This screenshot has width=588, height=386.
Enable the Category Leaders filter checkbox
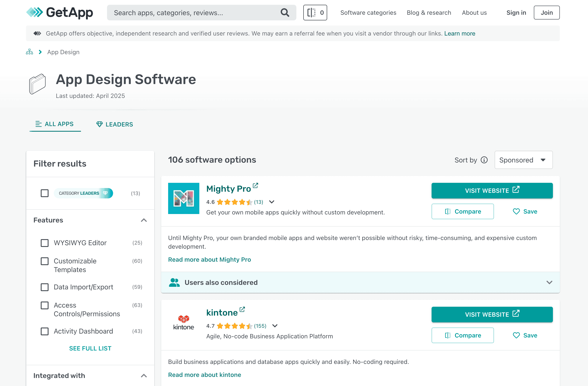click(45, 193)
